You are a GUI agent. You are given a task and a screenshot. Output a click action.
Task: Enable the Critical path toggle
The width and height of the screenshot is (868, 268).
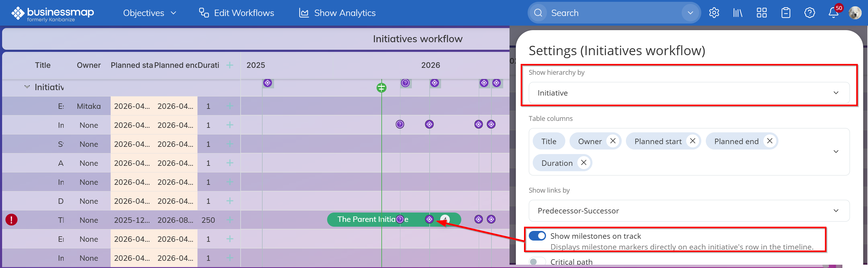(537, 262)
